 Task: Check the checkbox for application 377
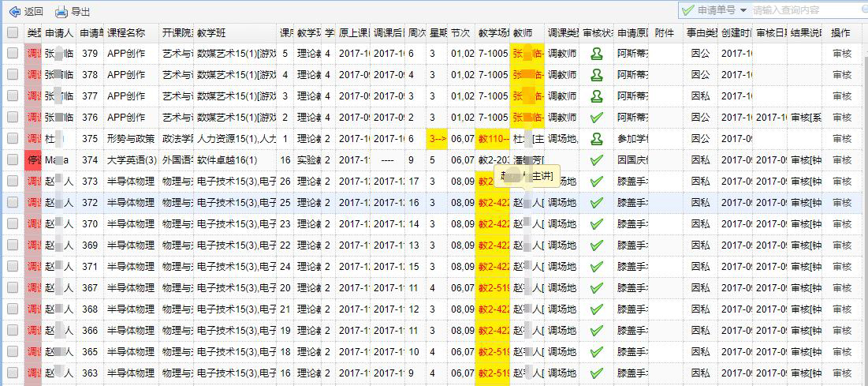point(12,96)
